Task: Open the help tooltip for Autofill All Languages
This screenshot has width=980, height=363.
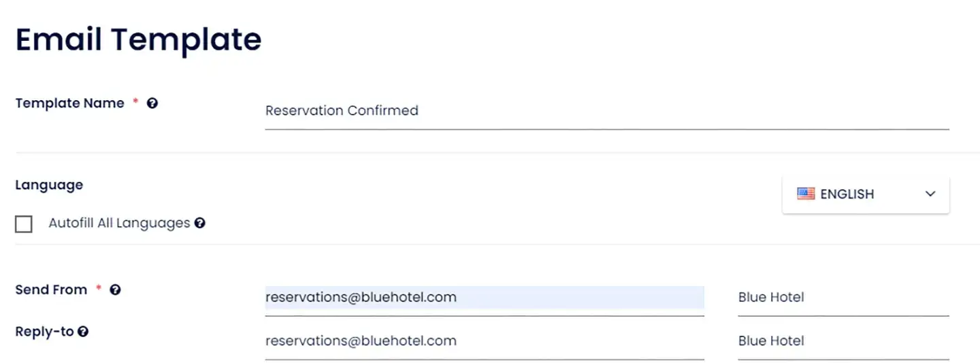Action: 199,223
